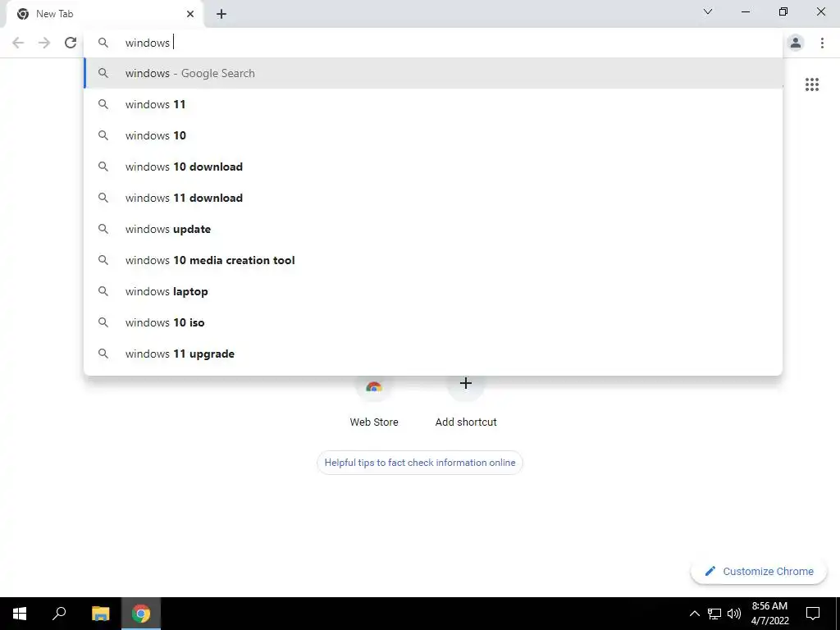
Task: Close the New Tab tab
Action: click(190, 14)
